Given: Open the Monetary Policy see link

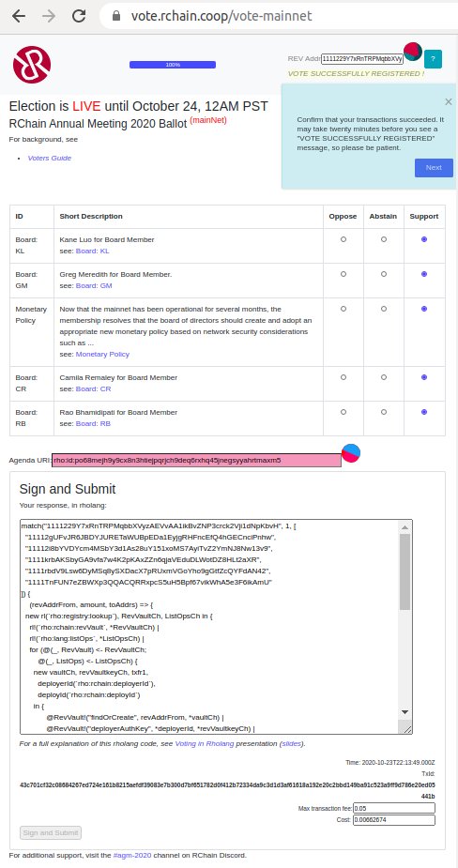Looking at the screenshot, I should (x=102, y=355).
